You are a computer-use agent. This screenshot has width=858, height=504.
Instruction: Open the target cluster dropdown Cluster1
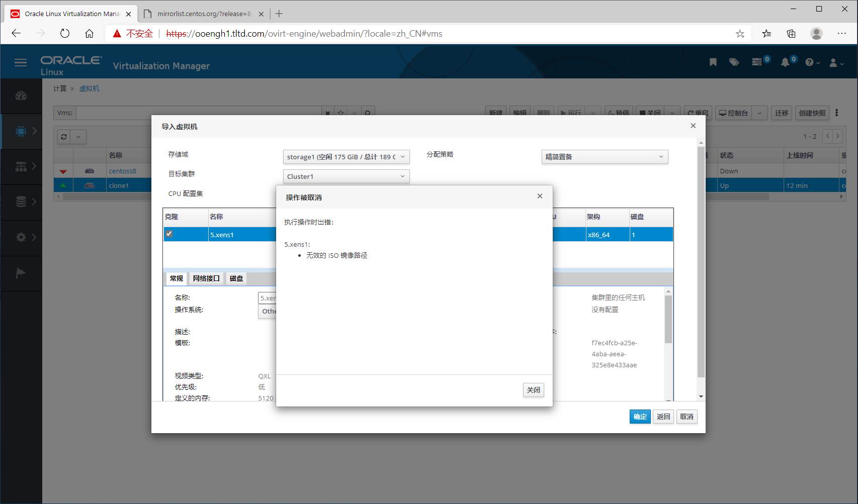coord(346,176)
